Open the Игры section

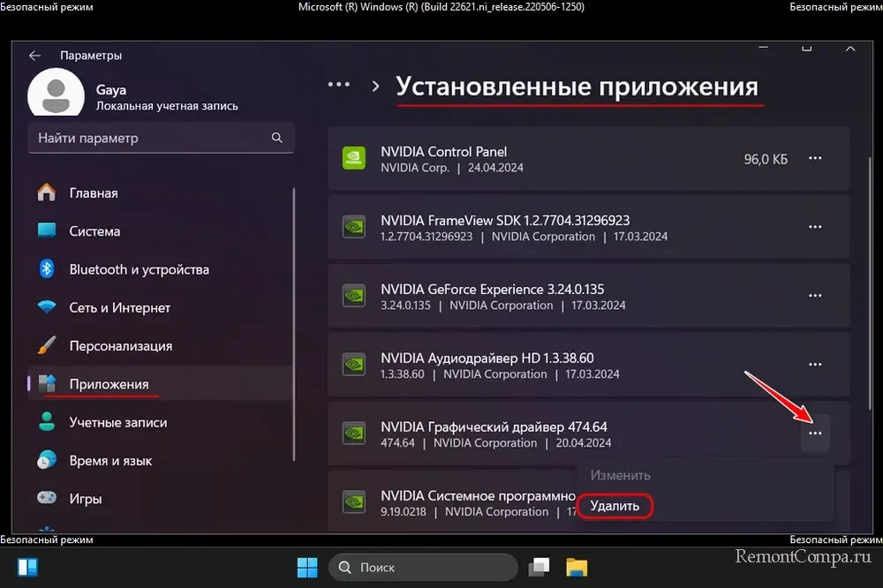click(161, 499)
